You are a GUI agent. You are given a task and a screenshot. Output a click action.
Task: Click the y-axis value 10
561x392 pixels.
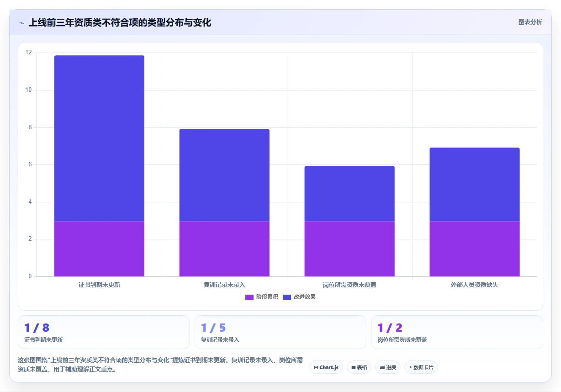[x=29, y=90]
